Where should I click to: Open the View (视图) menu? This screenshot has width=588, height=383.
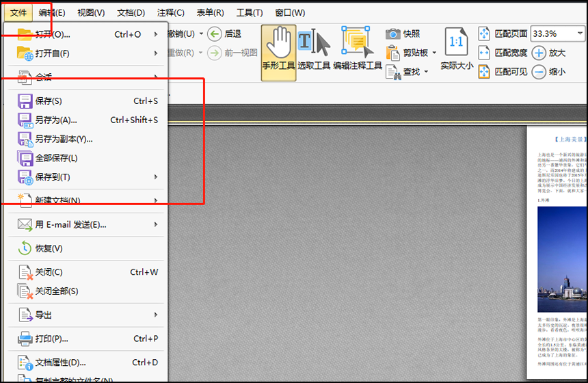pos(91,12)
